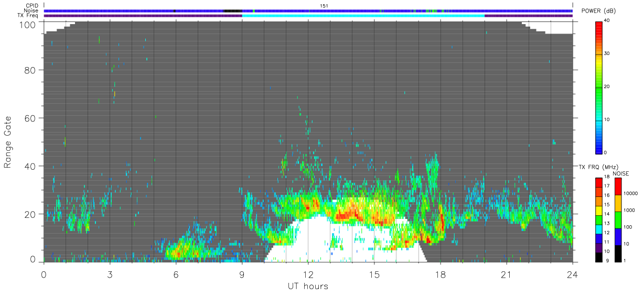Click the cyan section of the TX Freq strip
The width and height of the screenshot is (644, 297).
click(363, 16)
